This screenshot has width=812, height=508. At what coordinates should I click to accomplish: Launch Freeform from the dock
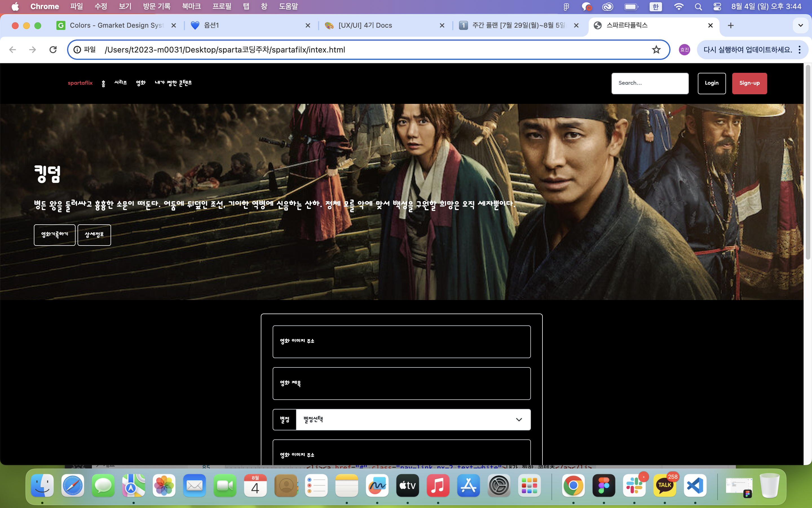(377, 485)
